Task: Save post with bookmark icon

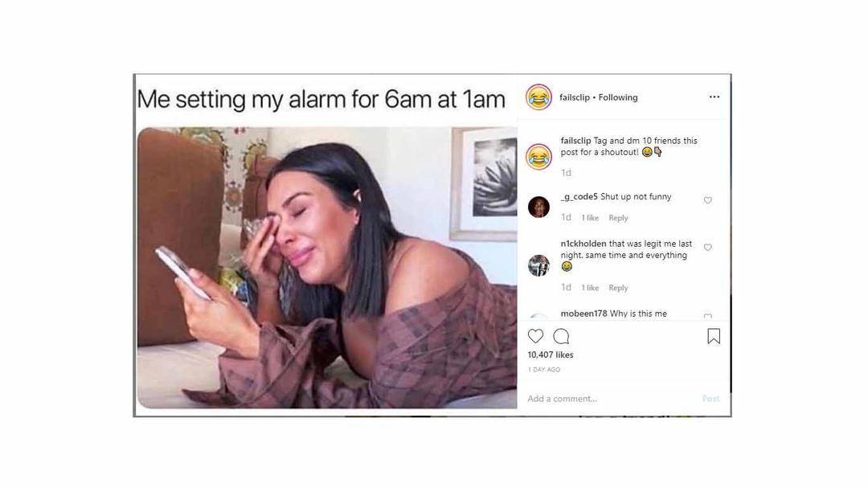Action: (714, 336)
